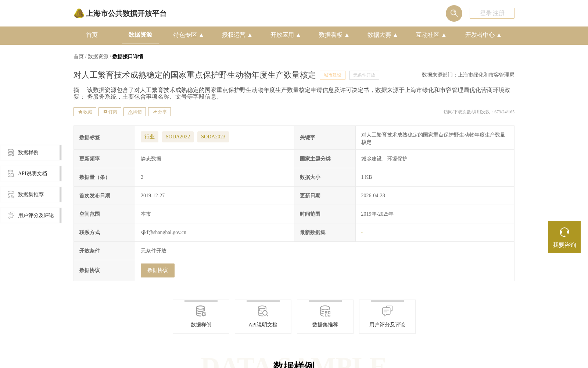Click the 2019-12-27 first publish date
588x368 pixels.
click(x=153, y=196)
